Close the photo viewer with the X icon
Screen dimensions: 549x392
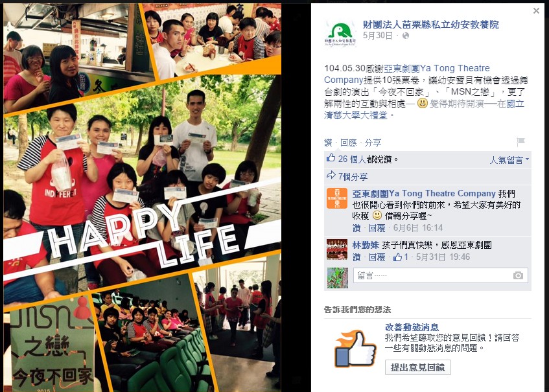536,11
